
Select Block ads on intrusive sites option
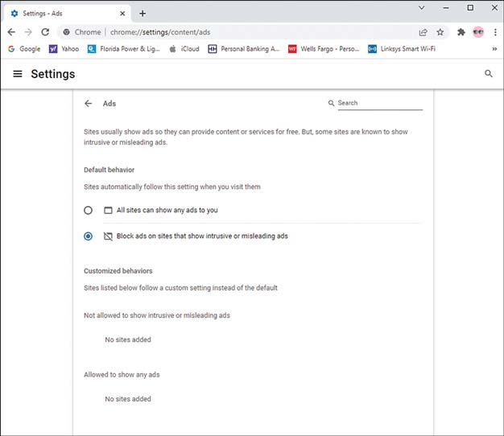coord(88,237)
